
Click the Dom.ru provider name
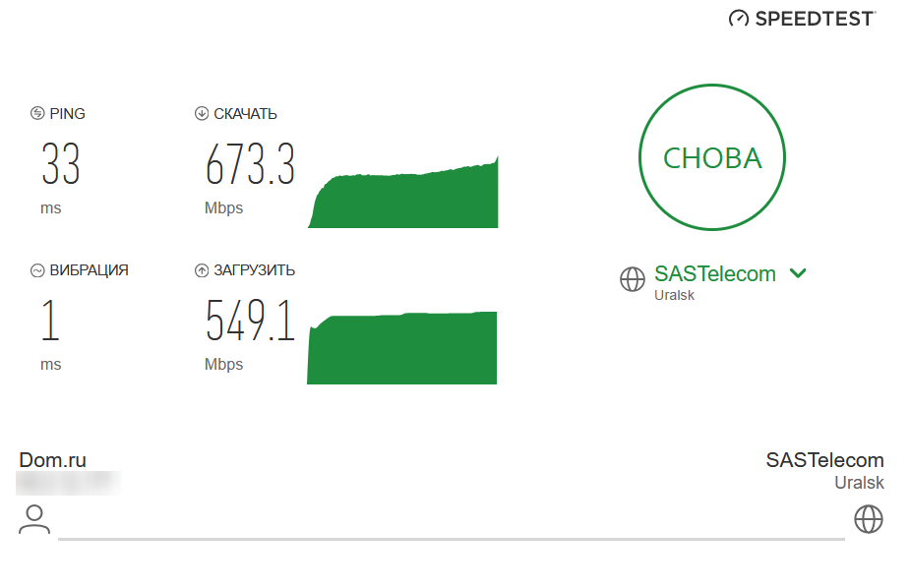53,460
